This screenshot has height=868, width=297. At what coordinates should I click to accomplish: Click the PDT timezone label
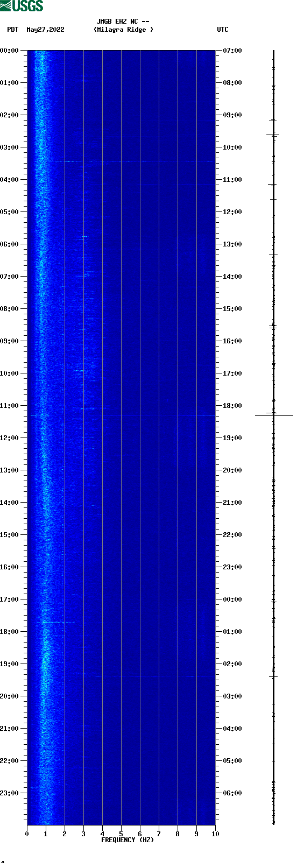[13, 30]
